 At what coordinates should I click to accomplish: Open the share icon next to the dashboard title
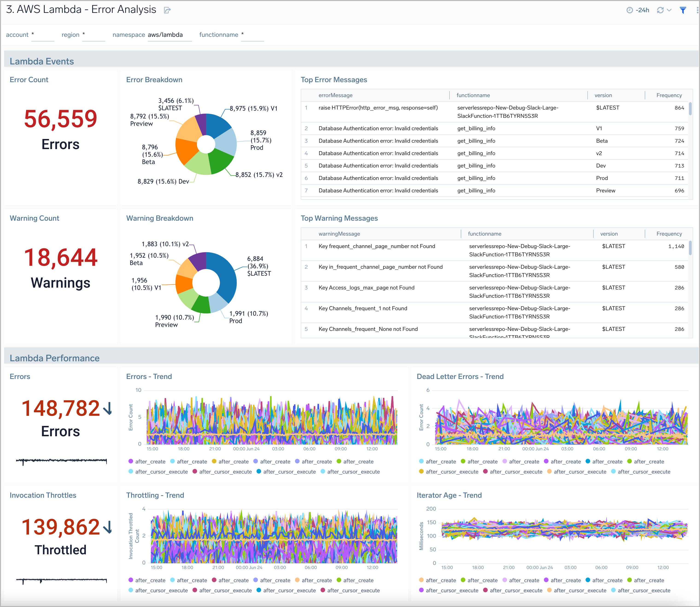pos(167,10)
